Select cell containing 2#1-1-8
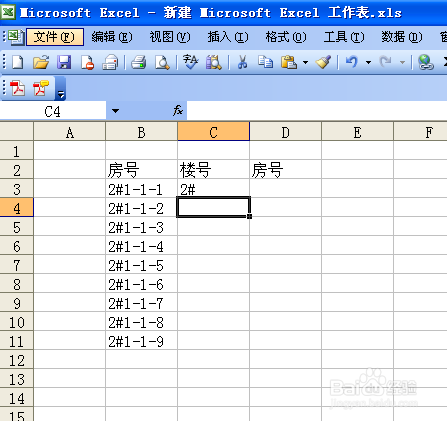 pyautogui.click(x=141, y=322)
